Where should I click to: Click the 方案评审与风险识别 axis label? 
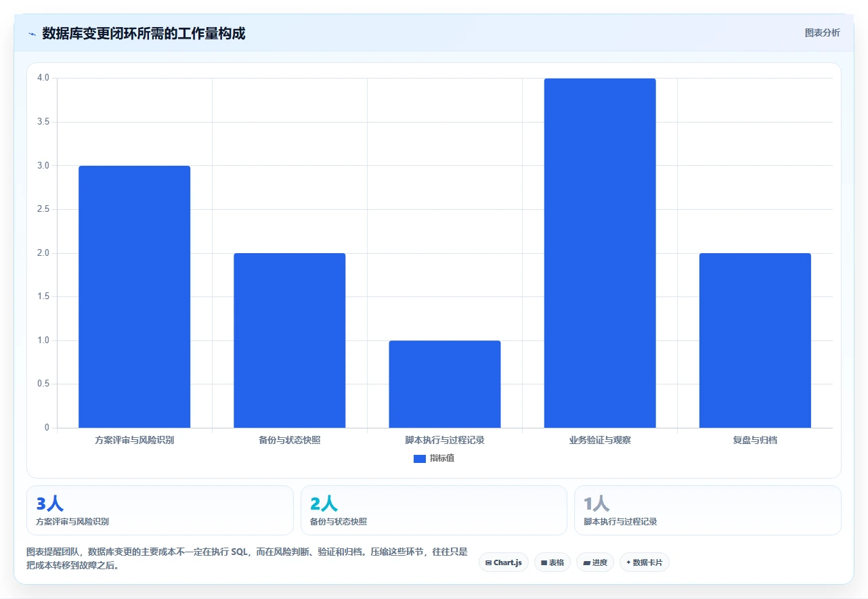coord(134,440)
